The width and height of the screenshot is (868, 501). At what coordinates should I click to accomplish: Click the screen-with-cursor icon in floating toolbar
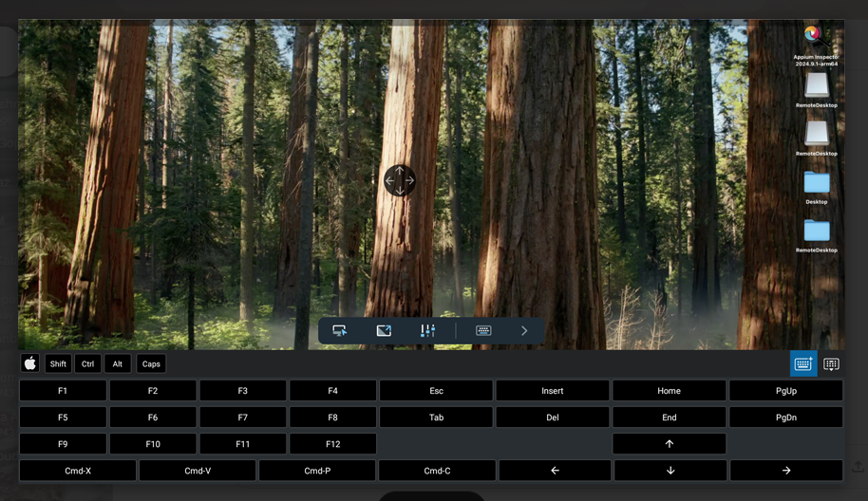click(x=340, y=331)
